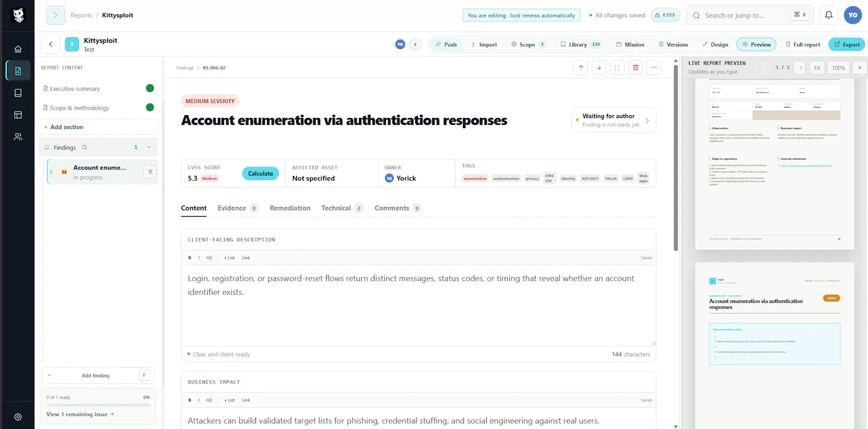The width and height of the screenshot is (868, 429).
Task: Open the 100% zoom control in preview
Action: click(x=838, y=68)
